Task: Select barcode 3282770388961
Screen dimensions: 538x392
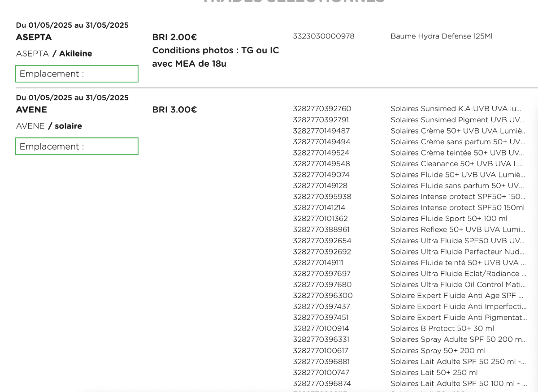Action: [321, 230]
